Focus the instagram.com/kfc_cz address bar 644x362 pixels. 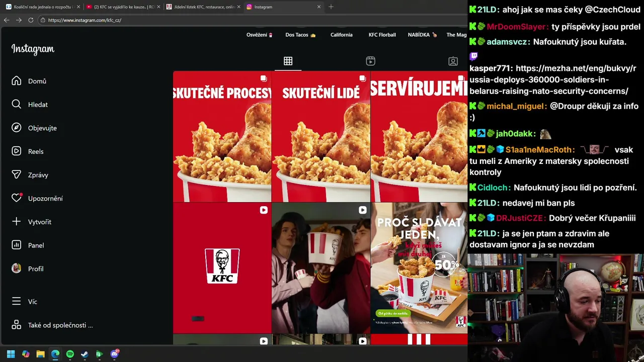click(252, 20)
